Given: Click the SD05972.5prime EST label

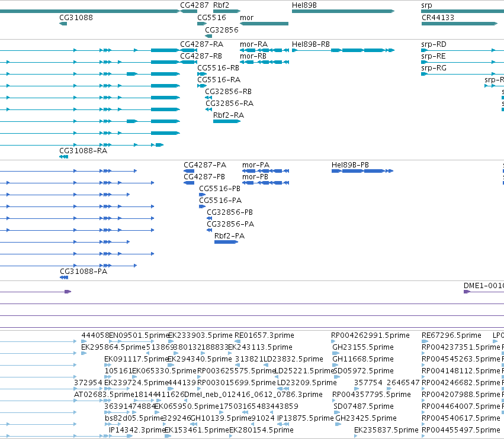Looking at the screenshot, I should click(364, 371).
